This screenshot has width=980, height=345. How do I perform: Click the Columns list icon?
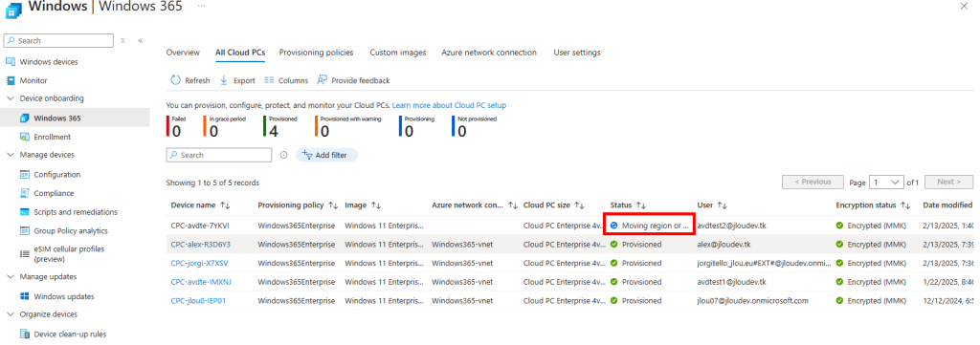269,80
